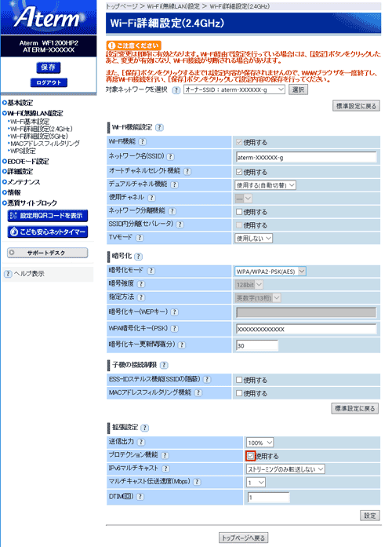
Task: Show help for マルチキャスト伝送速度(Mbps)
Action: pos(197,482)
